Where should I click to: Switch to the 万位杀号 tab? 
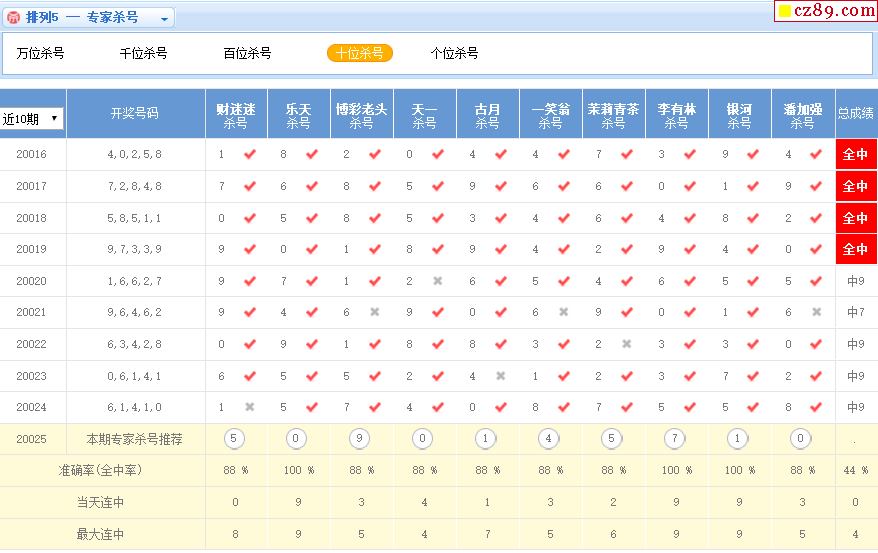tap(40, 53)
